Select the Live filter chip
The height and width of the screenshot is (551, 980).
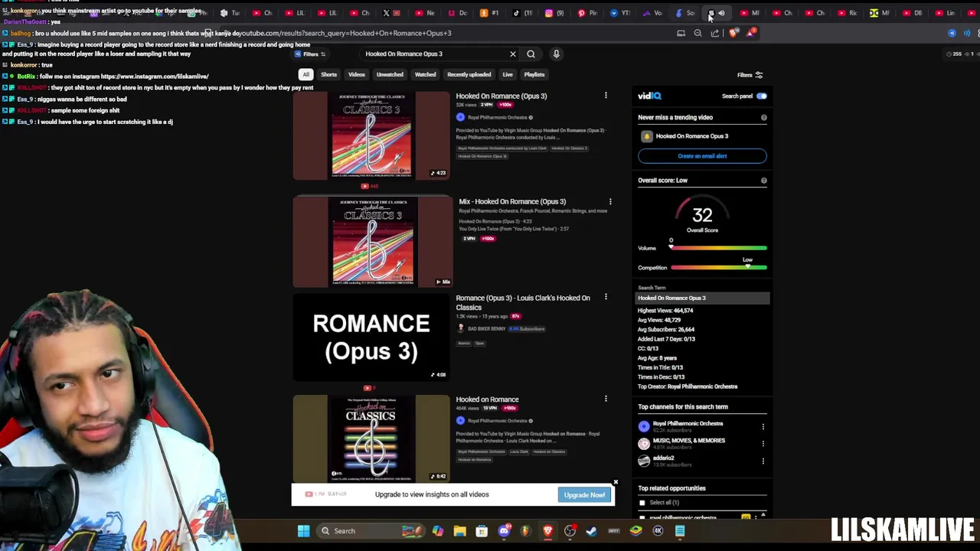(508, 74)
